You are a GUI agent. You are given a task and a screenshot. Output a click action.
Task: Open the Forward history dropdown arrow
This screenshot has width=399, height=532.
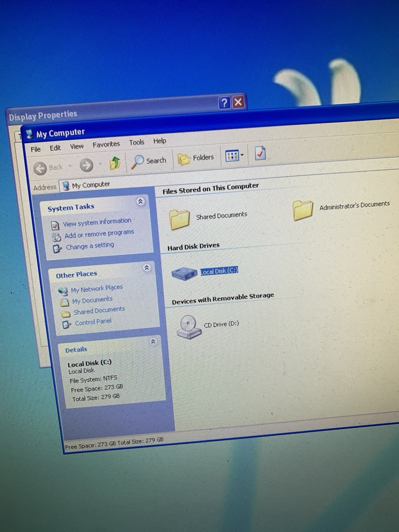pos(100,164)
